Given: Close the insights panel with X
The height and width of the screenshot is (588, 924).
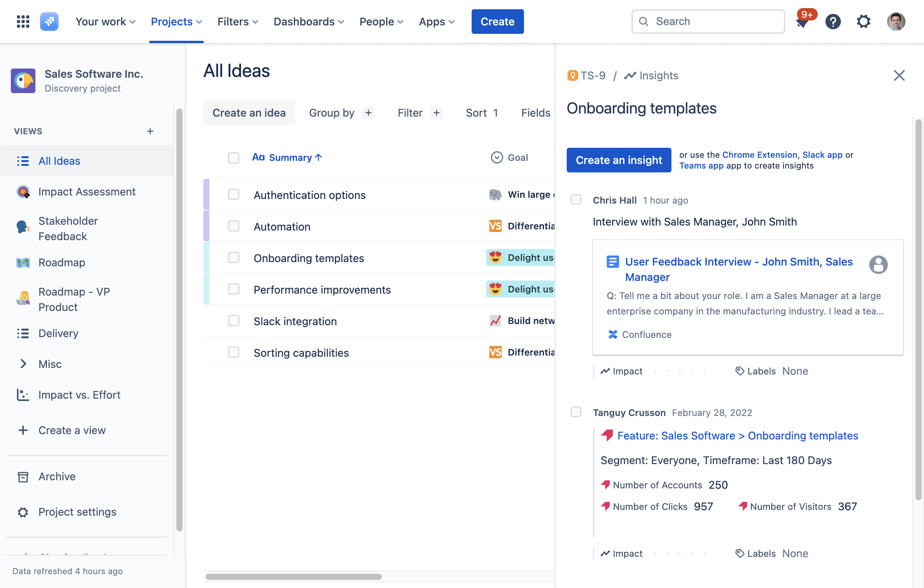Looking at the screenshot, I should 899,75.
